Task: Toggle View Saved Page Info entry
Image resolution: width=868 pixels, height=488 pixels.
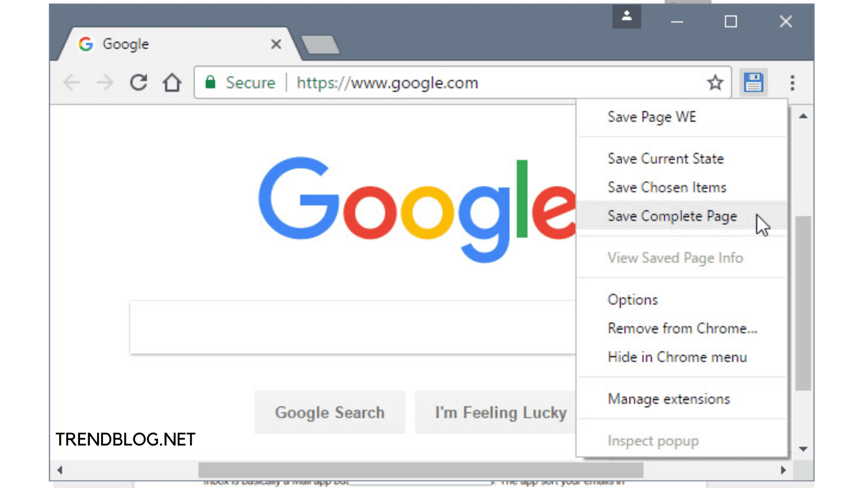Action: (x=675, y=258)
